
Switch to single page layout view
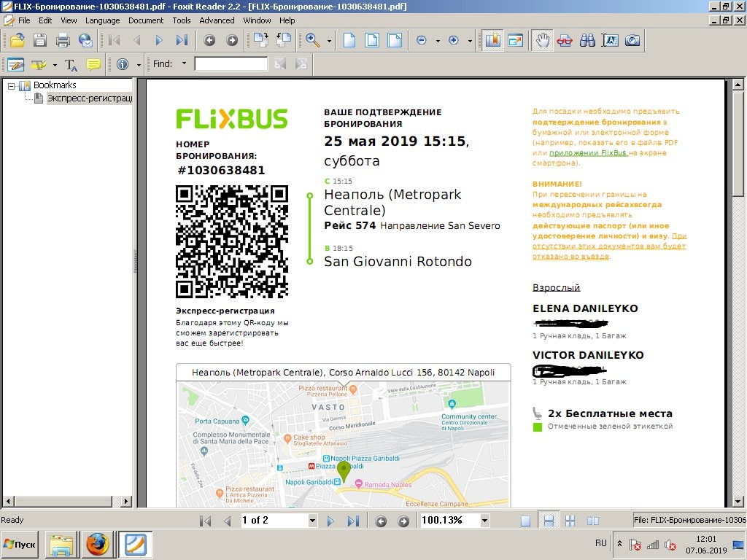pos(525,521)
